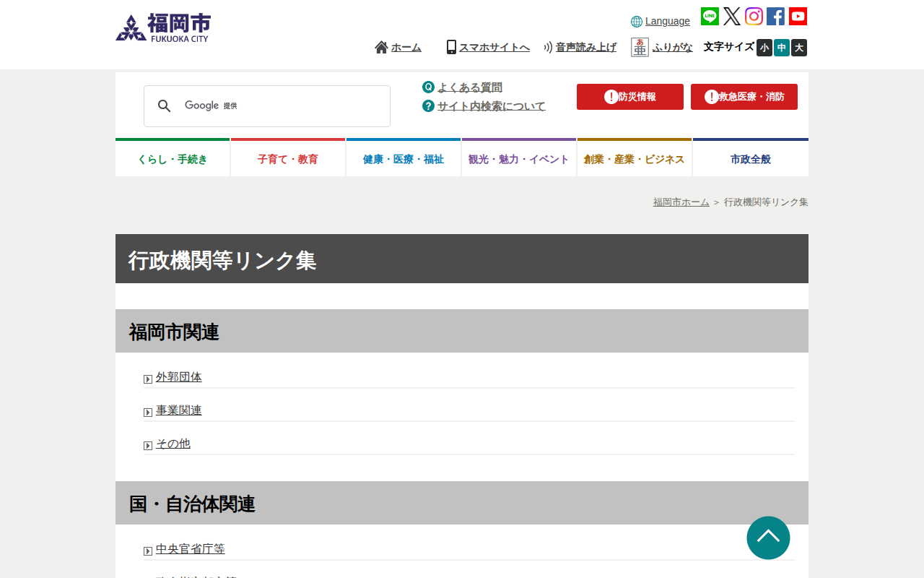Open the 市政全般 menu tab
The width and height of the screenshot is (924, 578).
751,158
